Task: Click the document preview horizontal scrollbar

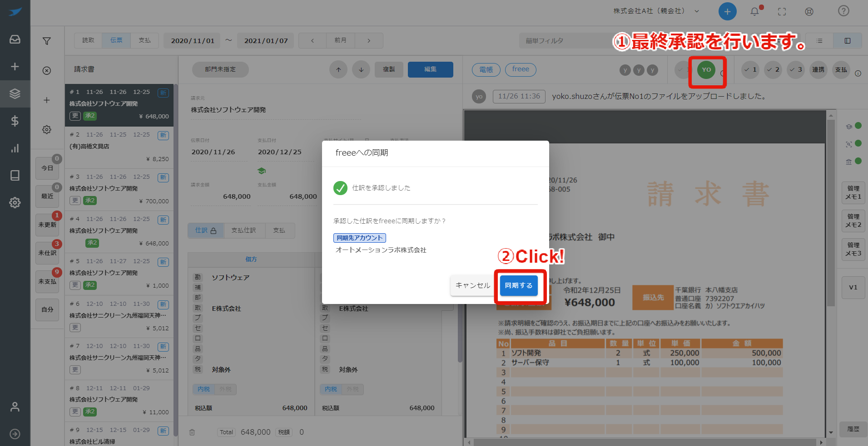Action: pos(646,442)
